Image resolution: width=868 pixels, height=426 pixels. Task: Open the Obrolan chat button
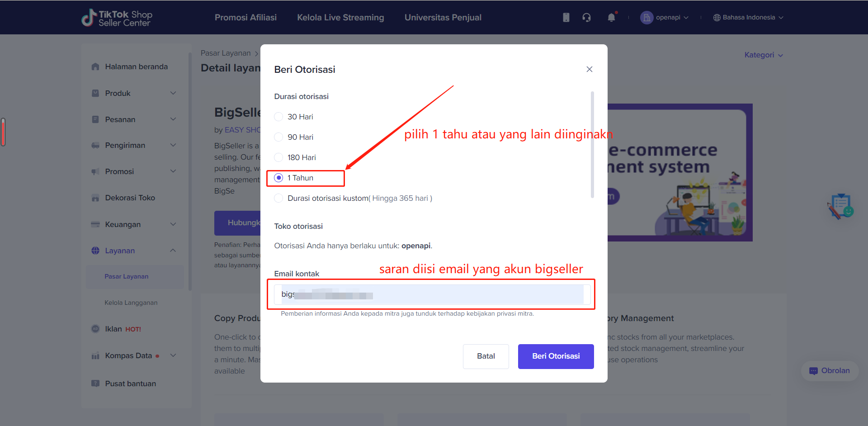coord(830,371)
